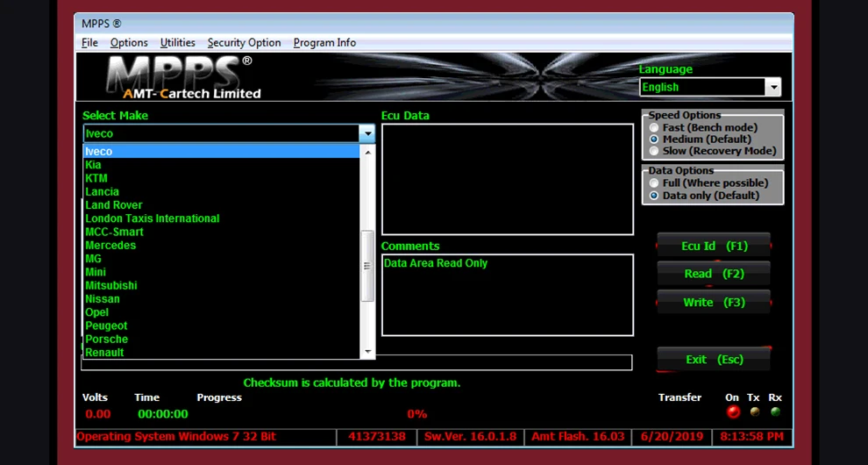Open the Security Option menu
Screen dimensions: 868x465
click(244, 43)
